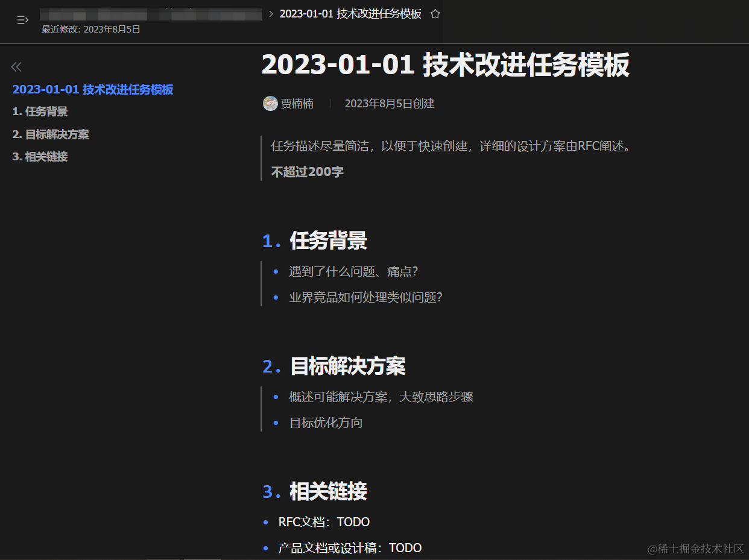This screenshot has height=560, width=749.
Task: Click the 产品文档或设计稿：TODO list item
Action: 350,548
